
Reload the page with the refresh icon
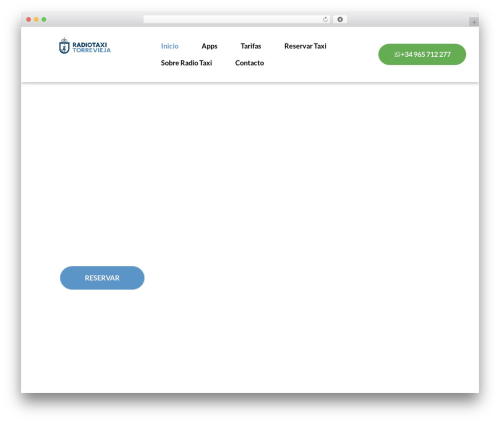click(x=325, y=19)
